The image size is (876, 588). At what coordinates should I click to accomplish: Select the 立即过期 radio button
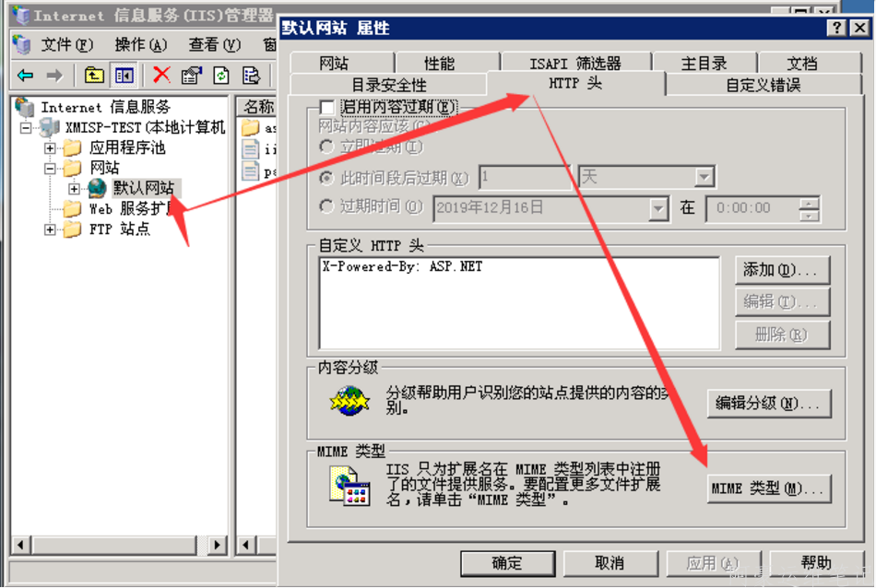[x=326, y=147]
